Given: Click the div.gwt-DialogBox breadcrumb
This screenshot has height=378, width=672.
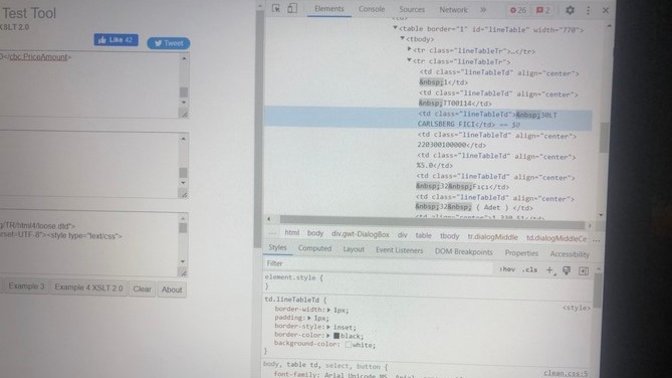Looking at the screenshot, I should (x=360, y=234).
